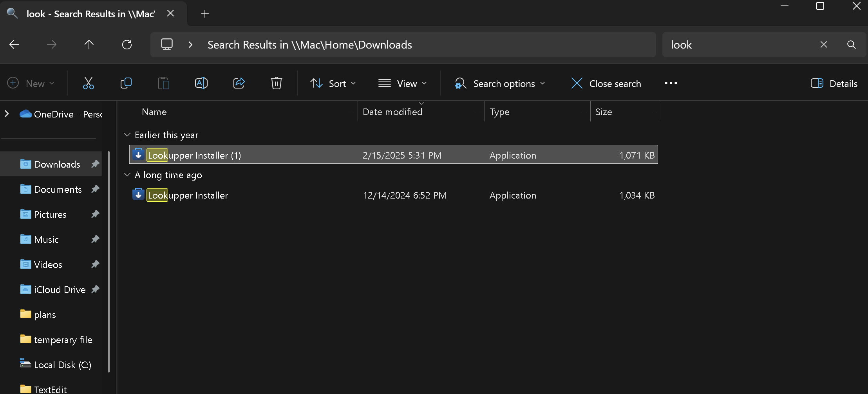
Task: Click the 12/14/2024 6:52 PM date cell
Action: 405,195
